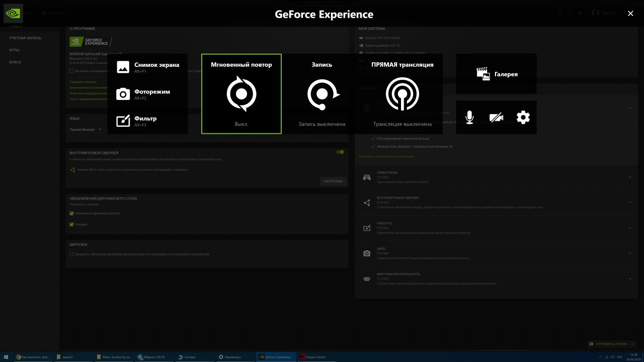The image size is (644, 362).
Task: Open Dragon Center from the taskbar
Action: 316,357
